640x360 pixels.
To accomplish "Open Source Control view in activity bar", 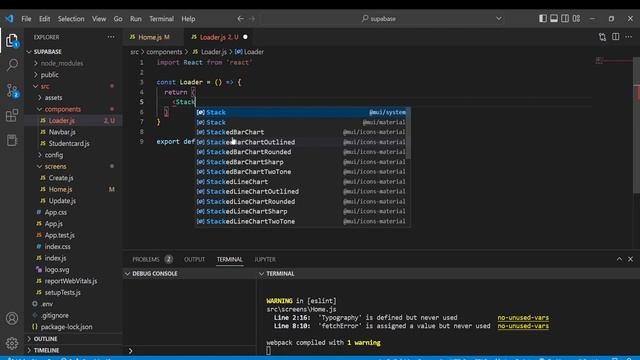I will point(12,90).
